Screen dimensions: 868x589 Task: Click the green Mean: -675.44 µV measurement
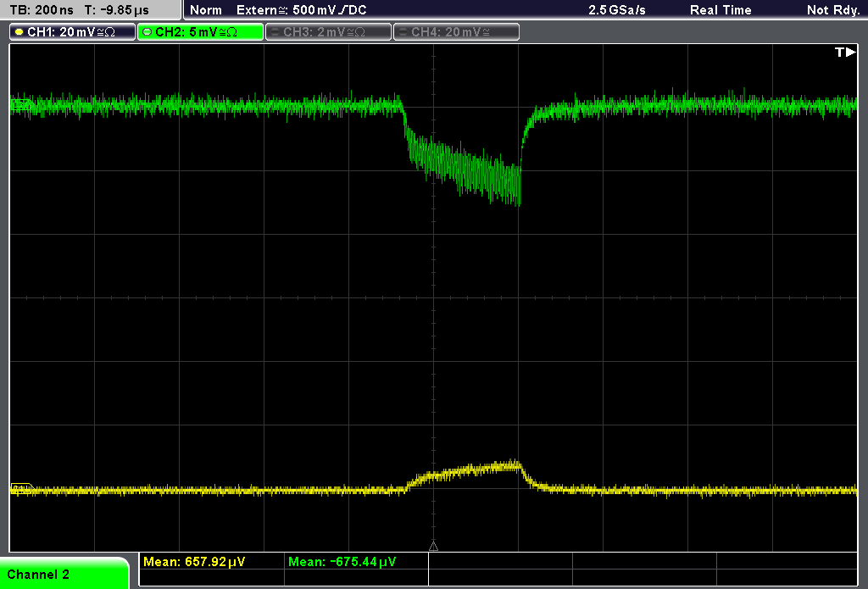pos(342,562)
